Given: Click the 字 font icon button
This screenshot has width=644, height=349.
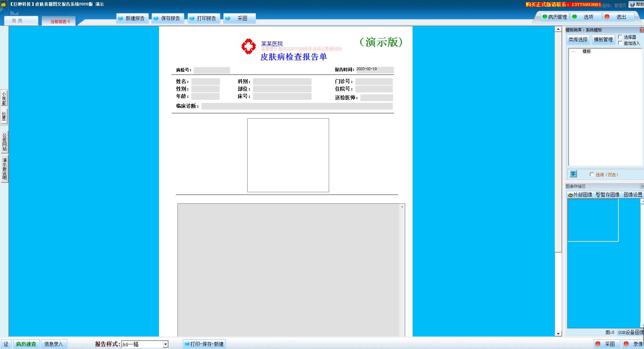Looking at the screenshot, I should [573, 174].
